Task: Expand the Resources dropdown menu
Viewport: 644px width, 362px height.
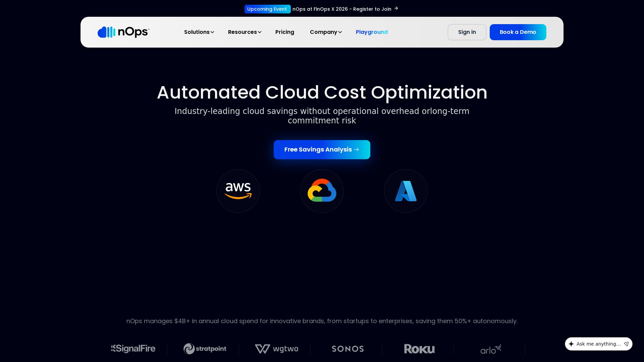Action: (x=245, y=32)
